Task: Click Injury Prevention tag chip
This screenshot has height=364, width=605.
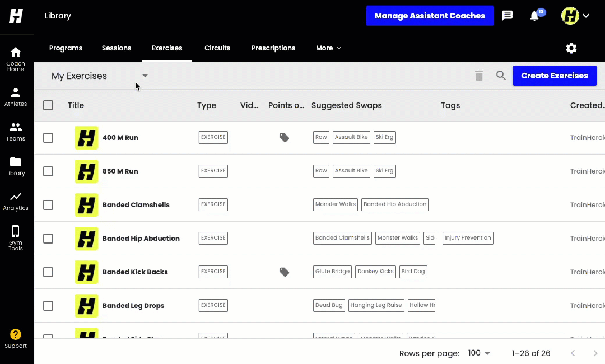Action: pos(468,238)
